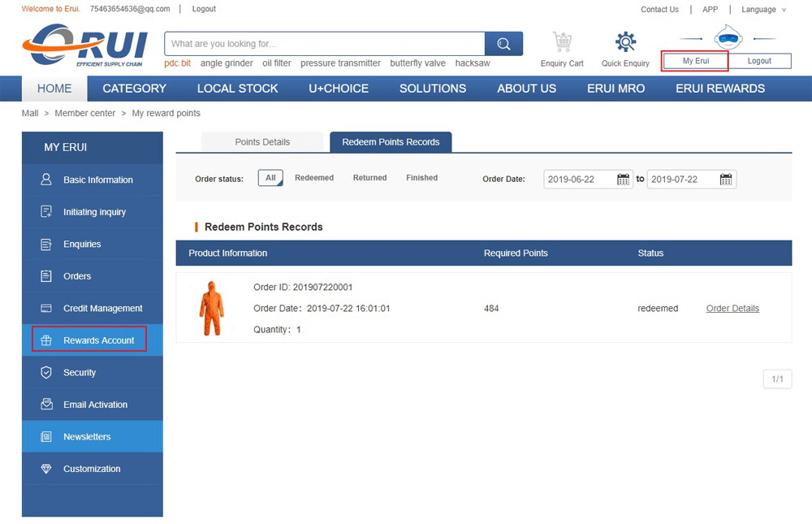The width and height of the screenshot is (812, 524).
Task: Click the end date field 2019-07-22
Action: coord(691,180)
